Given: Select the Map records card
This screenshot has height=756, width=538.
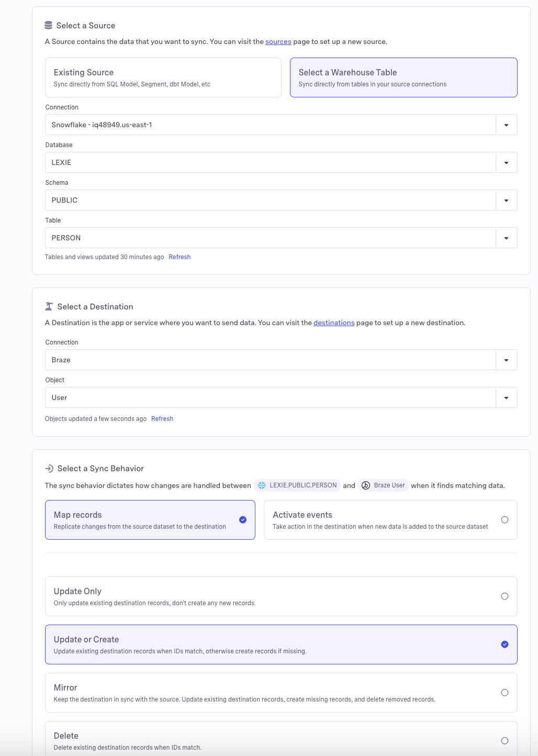Looking at the screenshot, I should coord(150,520).
